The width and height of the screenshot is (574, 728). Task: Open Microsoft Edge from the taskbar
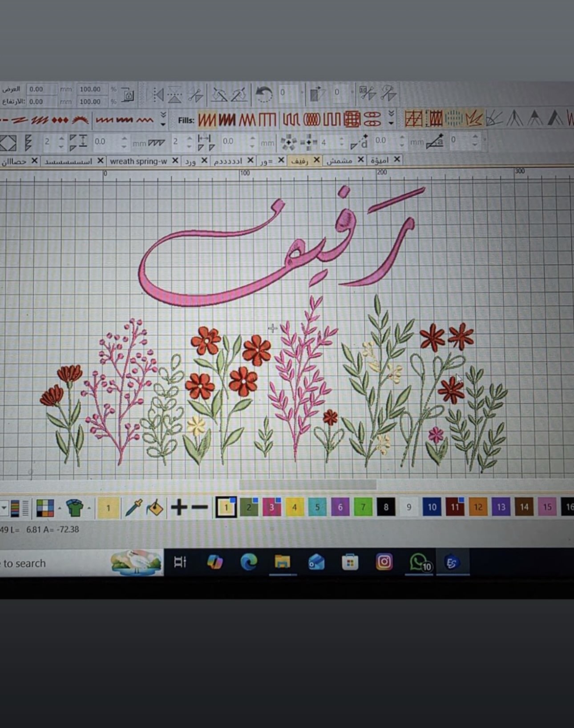click(x=249, y=562)
